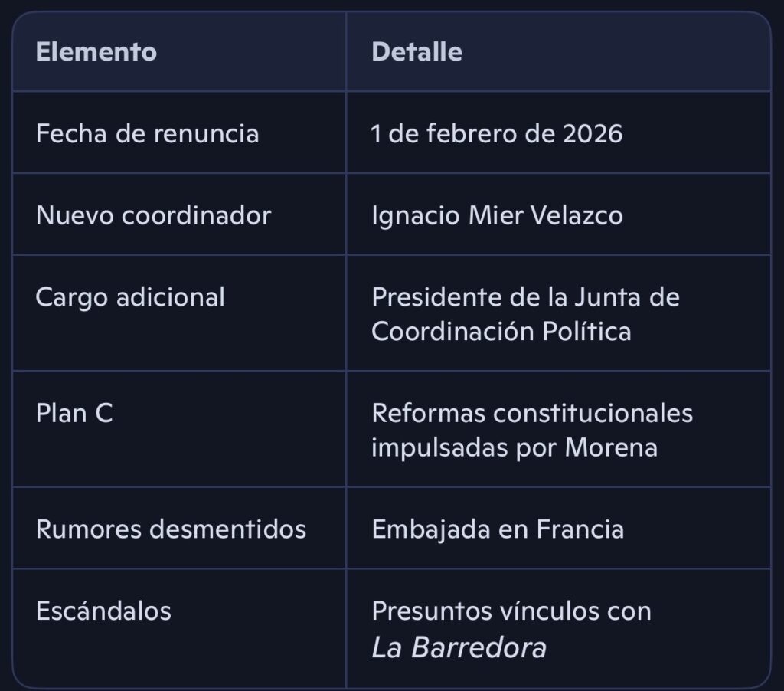This screenshot has width=784, height=691.
Task: Select the "Cargo adicional" cell
Action: click(x=130, y=297)
